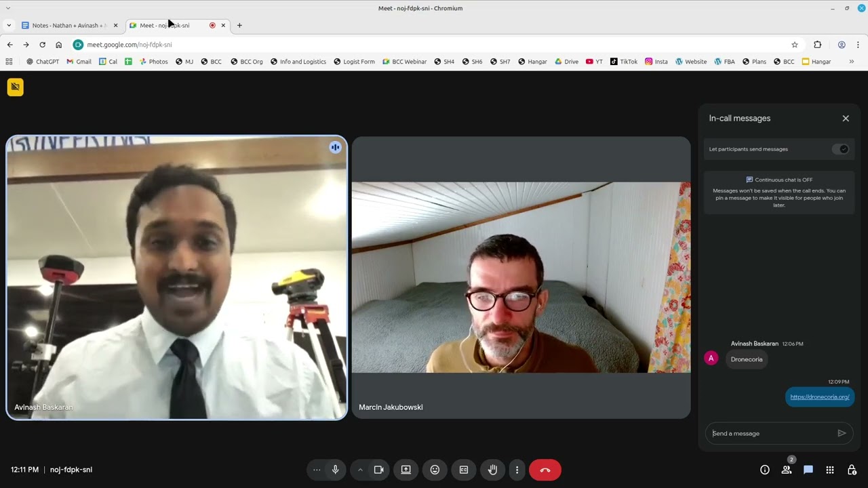Close the Notes document tab
868x488 pixels.
pyautogui.click(x=115, y=25)
